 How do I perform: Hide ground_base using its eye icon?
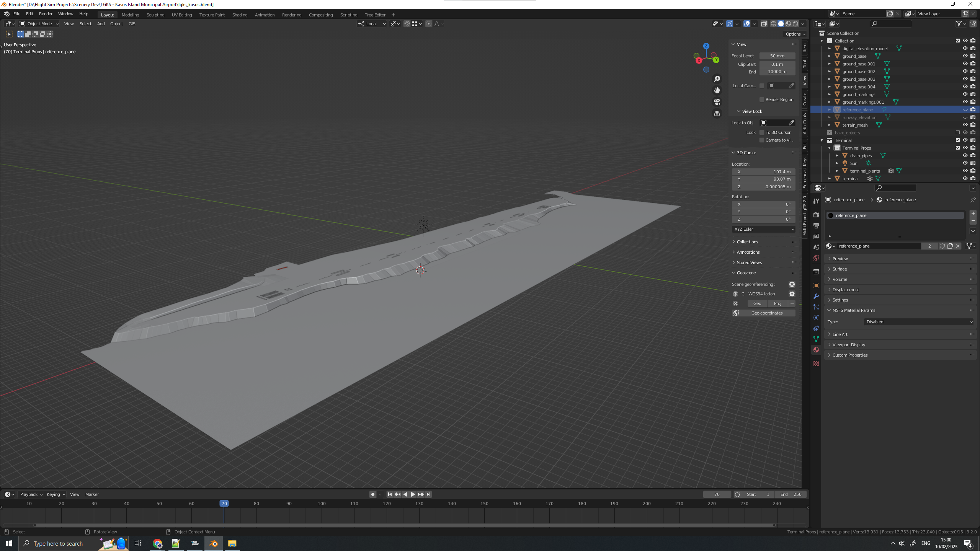[x=965, y=56]
